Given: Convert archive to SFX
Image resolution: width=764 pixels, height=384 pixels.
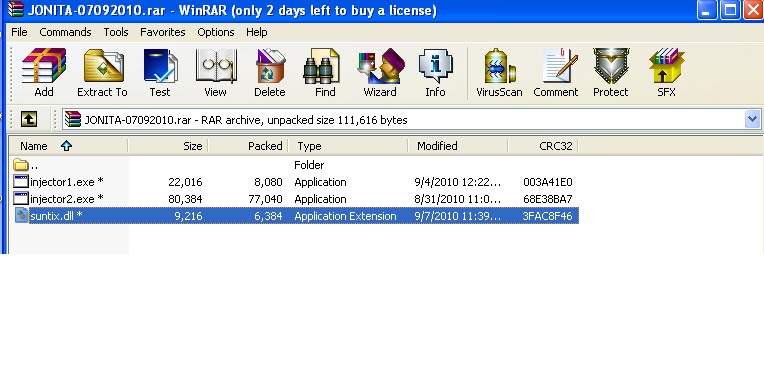Looking at the screenshot, I should 666,73.
